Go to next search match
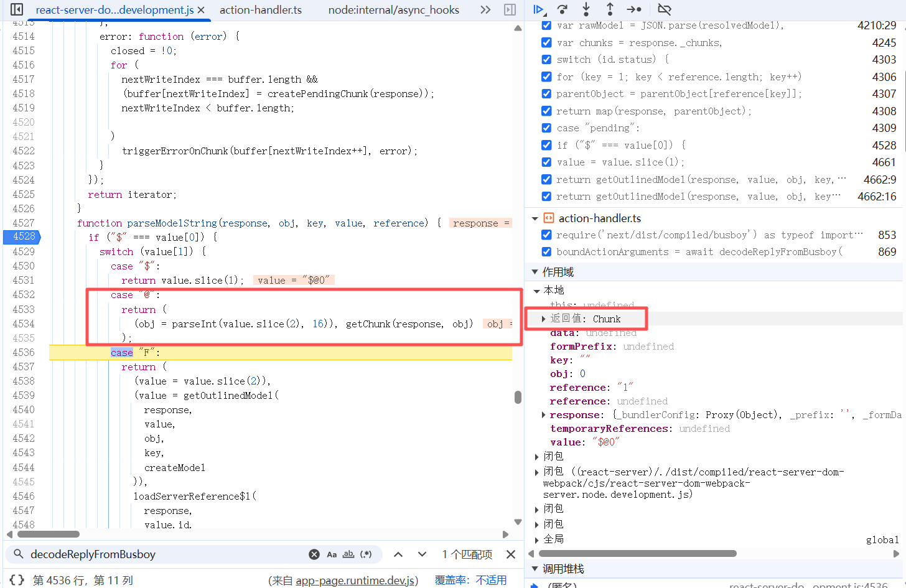Viewport: 906px width, 588px height. [x=422, y=554]
